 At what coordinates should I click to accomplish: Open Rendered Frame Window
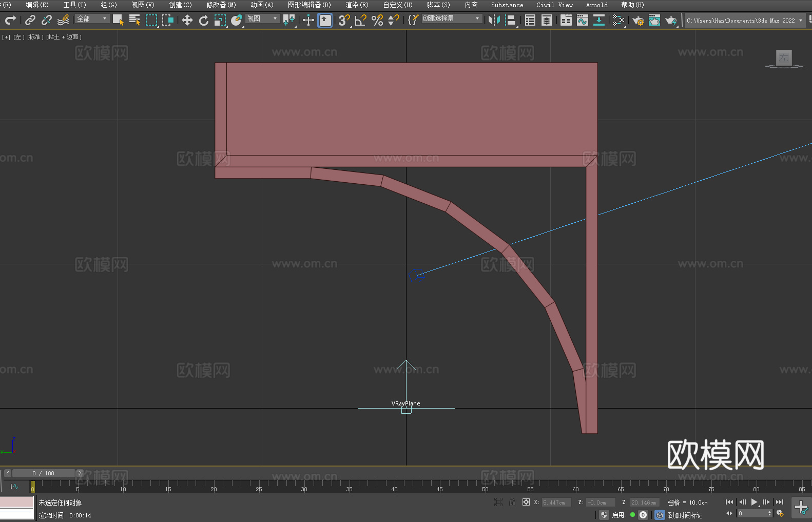point(654,20)
